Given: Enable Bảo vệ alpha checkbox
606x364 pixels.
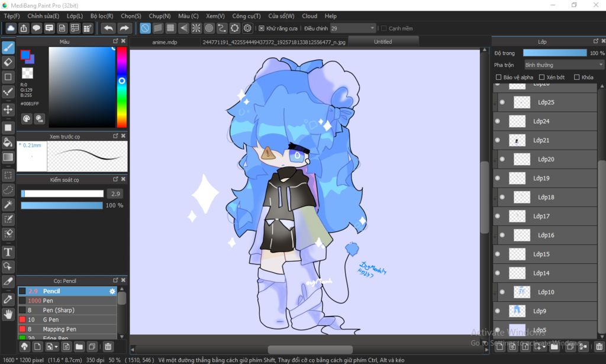Looking at the screenshot, I should pos(498,78).
